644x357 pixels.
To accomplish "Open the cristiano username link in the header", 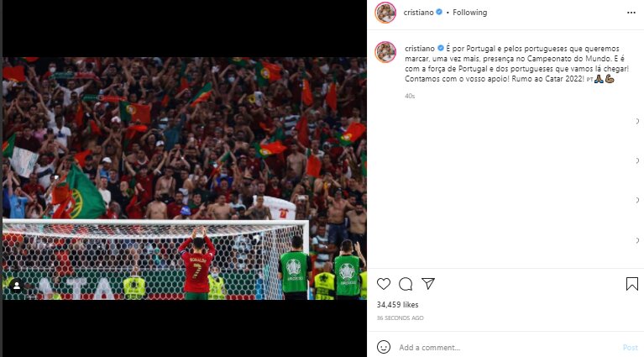I will [418, 13].
